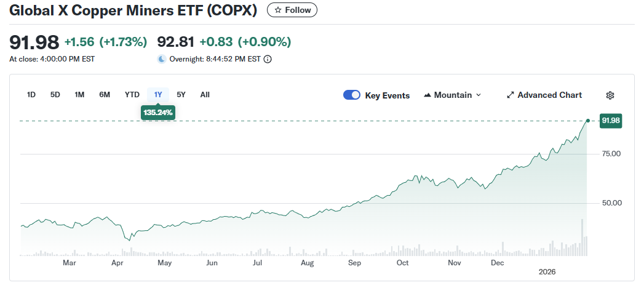Image resolution: width=644 pixels, height=285 pixels.
Task: Select the 1D time range
Action: pyautogui.click(x=31, y=95)
